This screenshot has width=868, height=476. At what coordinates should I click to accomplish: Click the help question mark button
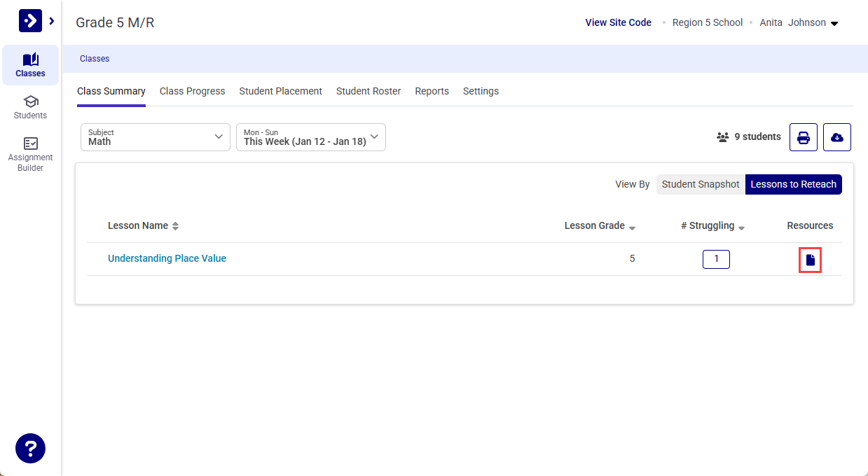coord(30,448)
